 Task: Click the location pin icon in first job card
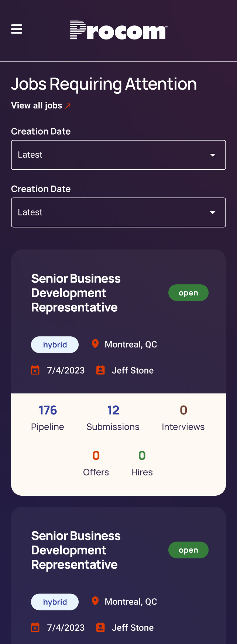pyautogui.click(x=95, y=344)
